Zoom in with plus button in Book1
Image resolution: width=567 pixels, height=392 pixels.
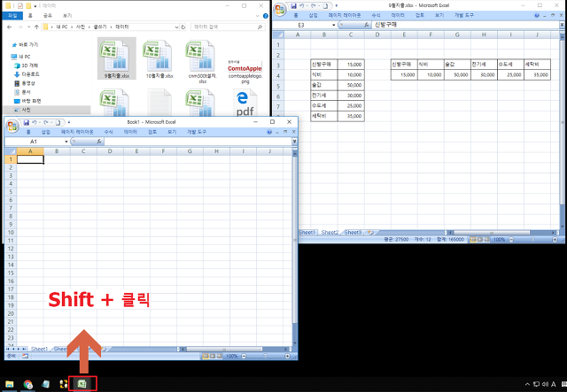(287, 357)
